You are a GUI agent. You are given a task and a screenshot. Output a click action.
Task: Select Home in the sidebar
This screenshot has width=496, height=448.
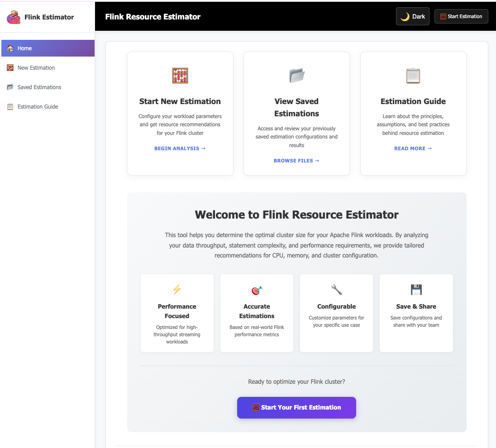[48, 48]
